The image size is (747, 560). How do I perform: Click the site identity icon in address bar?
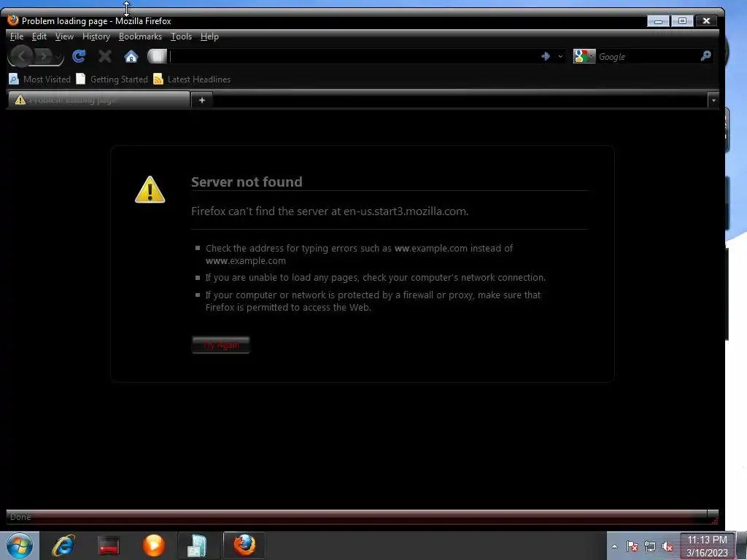(158, 56)
